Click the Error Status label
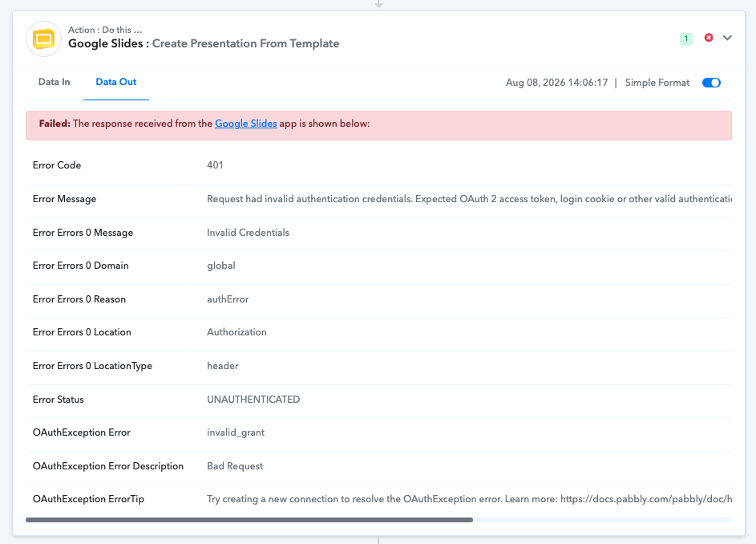 [59, 400]
